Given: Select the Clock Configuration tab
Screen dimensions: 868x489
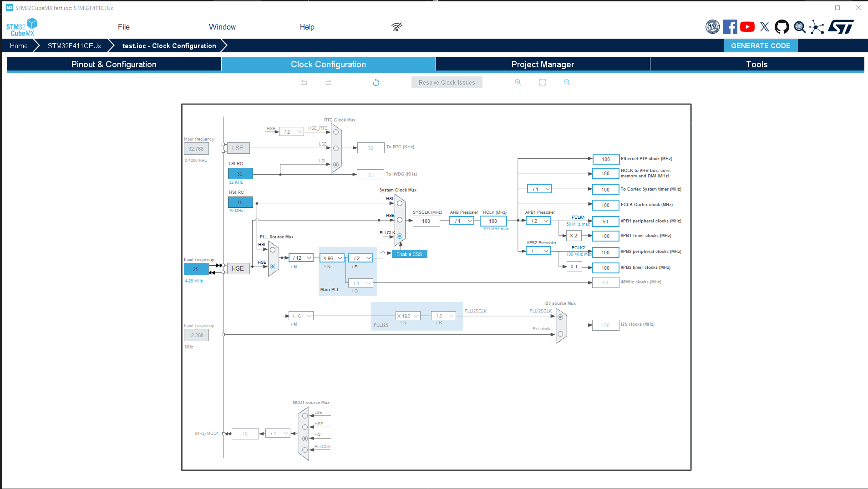Looking at the screenshot, I should 328,64.
